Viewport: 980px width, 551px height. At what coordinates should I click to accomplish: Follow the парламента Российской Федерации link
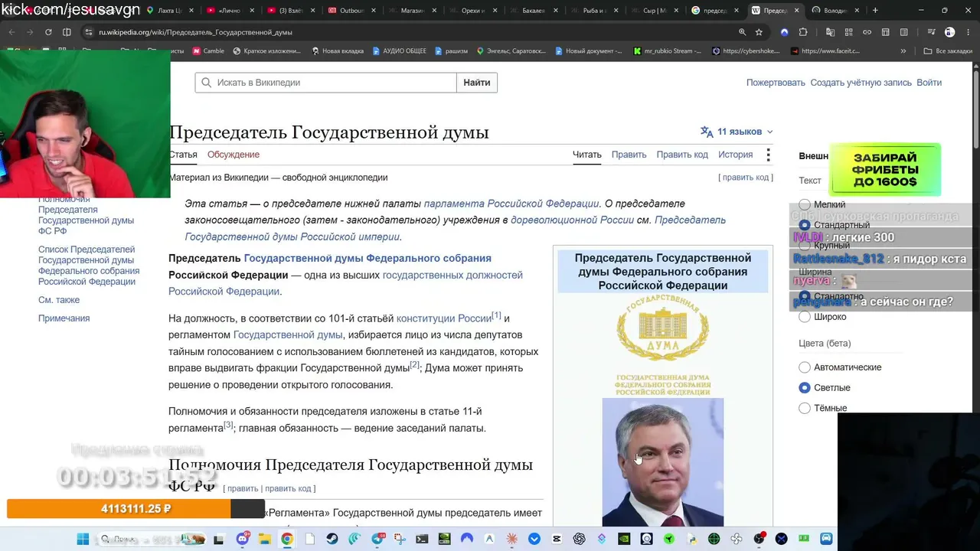point(511,204)
